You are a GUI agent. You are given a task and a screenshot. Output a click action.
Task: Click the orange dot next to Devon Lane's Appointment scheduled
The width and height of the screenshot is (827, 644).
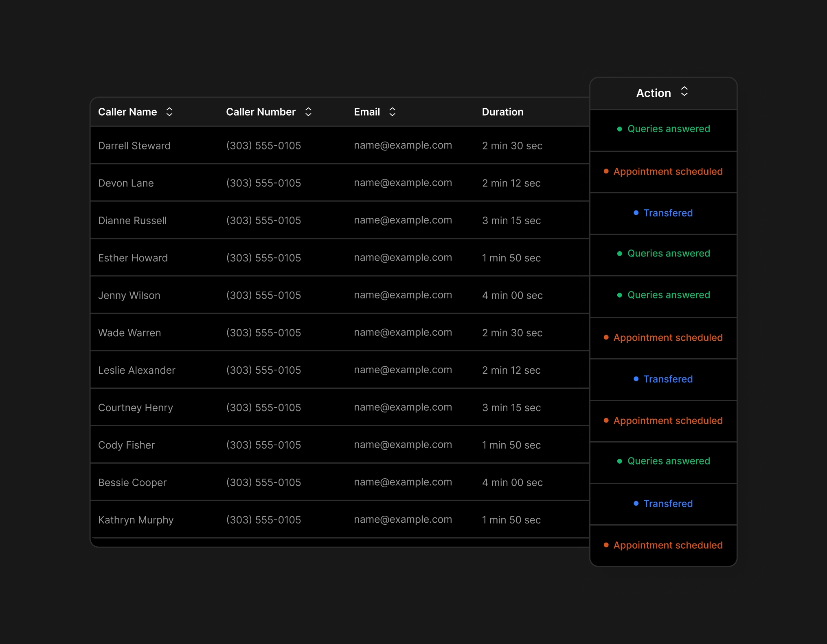pos(605,171)
